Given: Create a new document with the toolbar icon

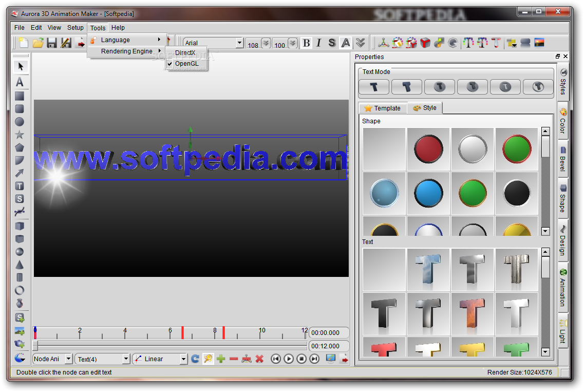Looking at the screenshot, I should [24, 43].
